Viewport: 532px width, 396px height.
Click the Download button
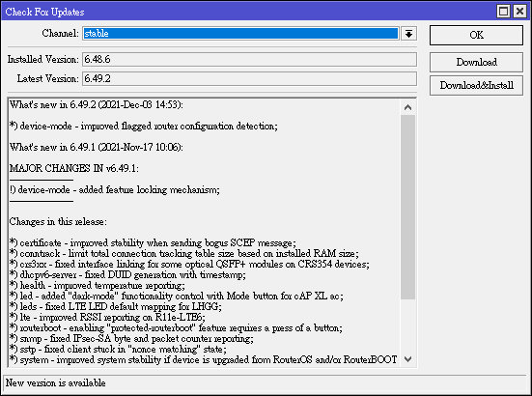coord(476,62)
